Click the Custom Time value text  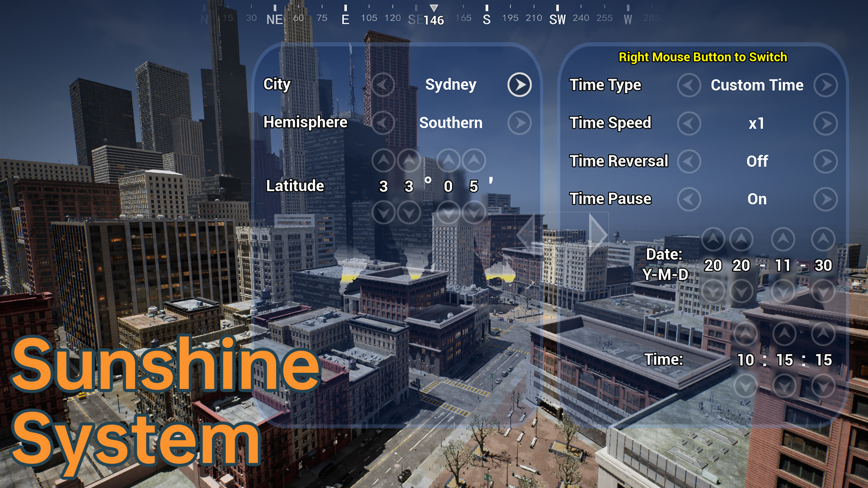point(757,85)
